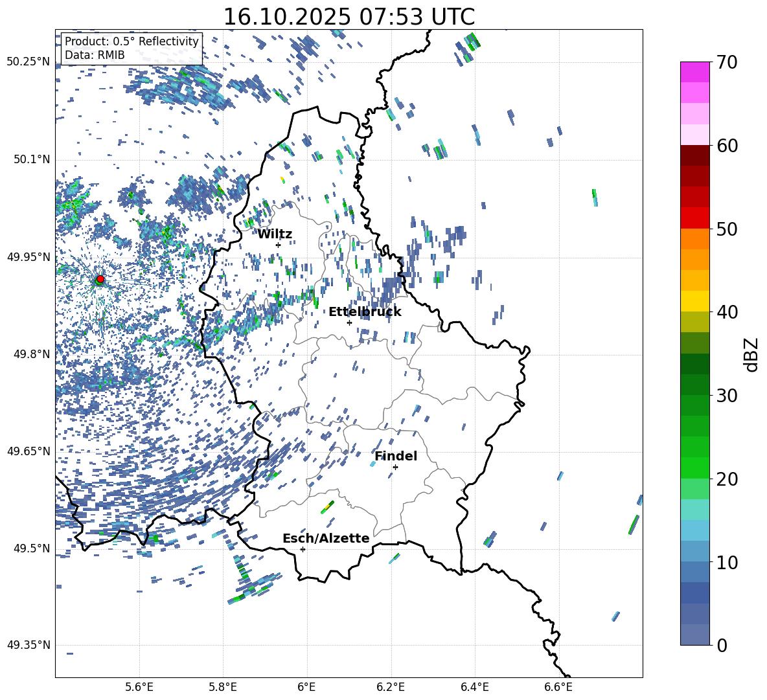Click the Wiltz city label
767x700 pixels.
[275, 234]
